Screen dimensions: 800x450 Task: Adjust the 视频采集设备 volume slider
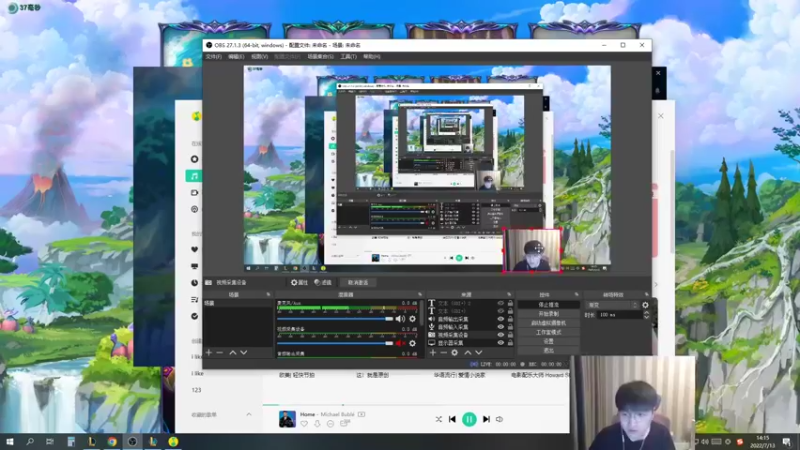(335, 343)
